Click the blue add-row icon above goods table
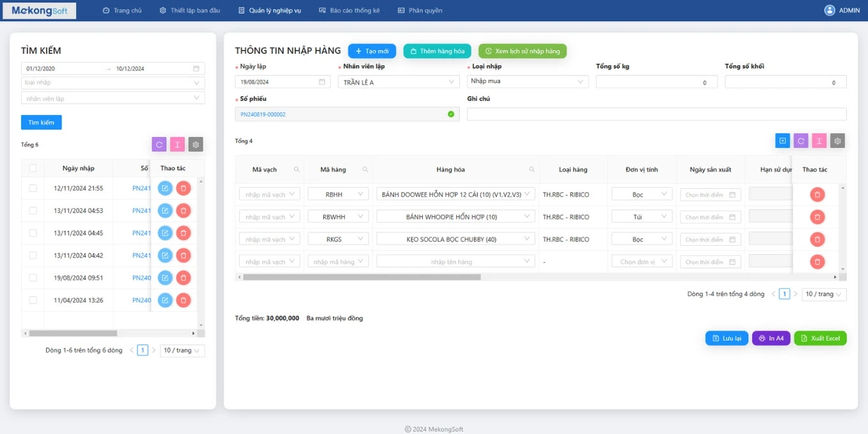 [x=782, y=141]
